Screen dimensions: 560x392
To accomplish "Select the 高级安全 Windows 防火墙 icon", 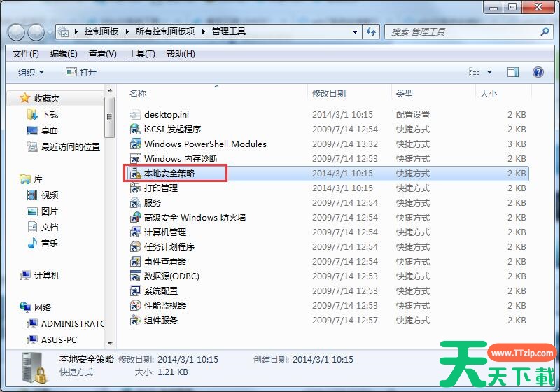I will (x=135, y=218).
